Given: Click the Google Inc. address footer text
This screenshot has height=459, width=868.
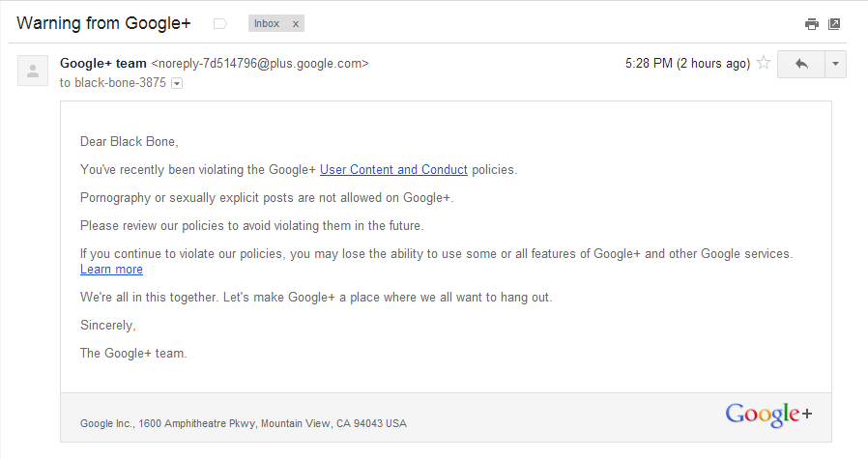Looking at the screenshot, I should point(244,423).
